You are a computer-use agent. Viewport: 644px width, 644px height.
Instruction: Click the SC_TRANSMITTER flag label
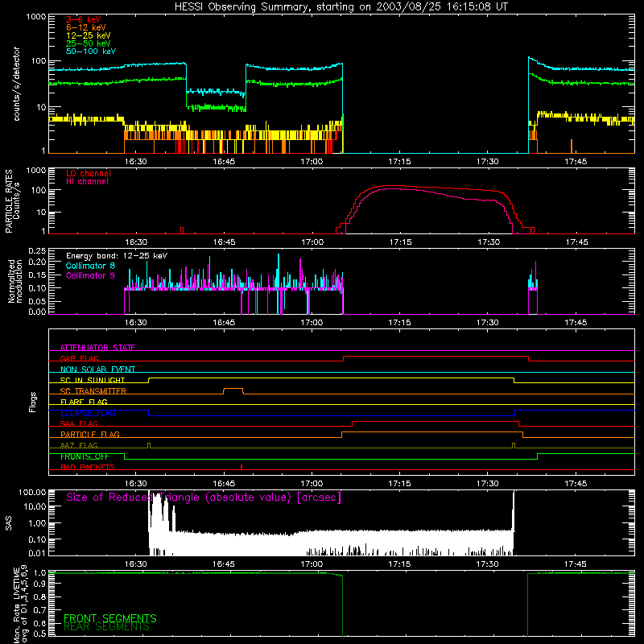click(93, 390)
